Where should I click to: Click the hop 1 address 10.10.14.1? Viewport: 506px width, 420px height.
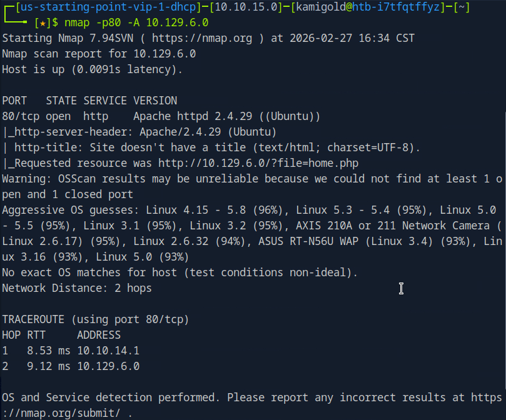108,351
